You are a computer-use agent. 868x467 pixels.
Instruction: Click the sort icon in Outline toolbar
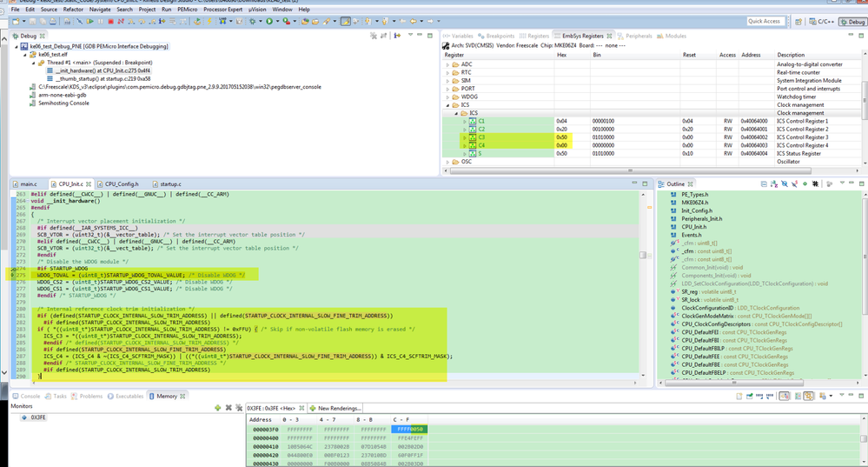(x=774, y=184)
